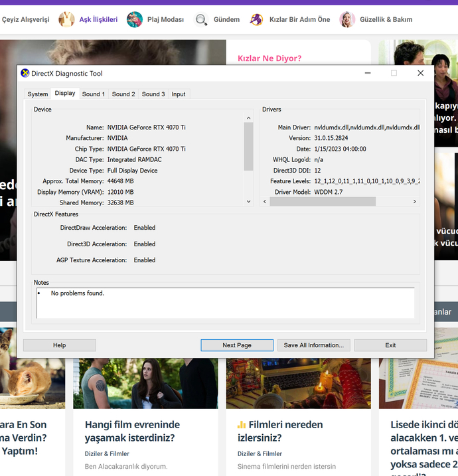This screenshot has width=458, height=476.
Task: Click Save All Information button
Action: [314, 345]
